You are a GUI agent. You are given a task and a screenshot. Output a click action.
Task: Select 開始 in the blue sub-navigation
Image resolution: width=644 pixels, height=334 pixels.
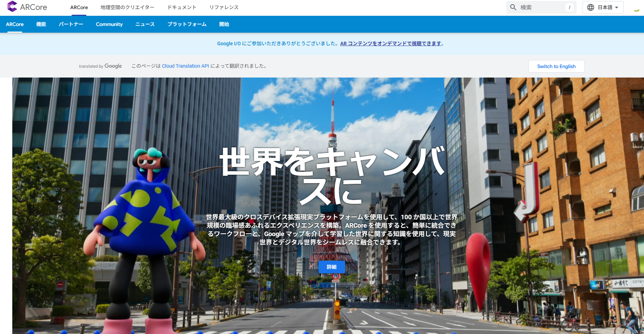[x=224, y=24]
